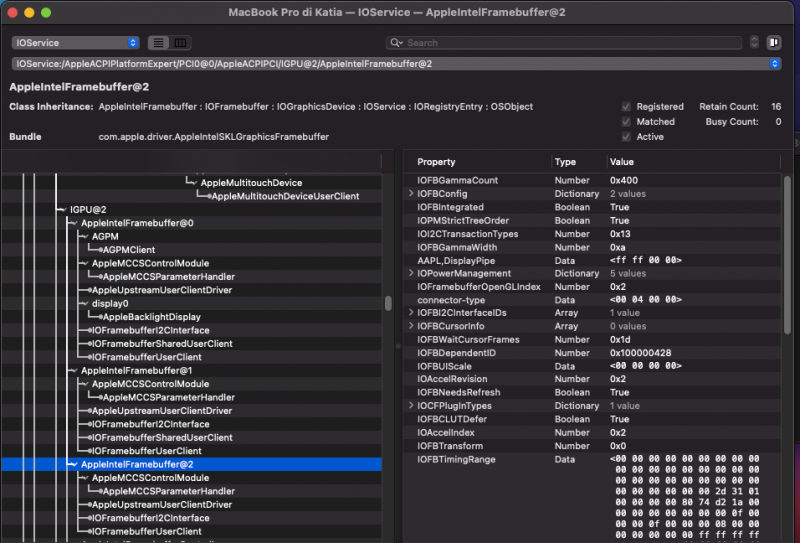
Task: Toggle the Registered checkbox
Action: [x=626, y=106]
